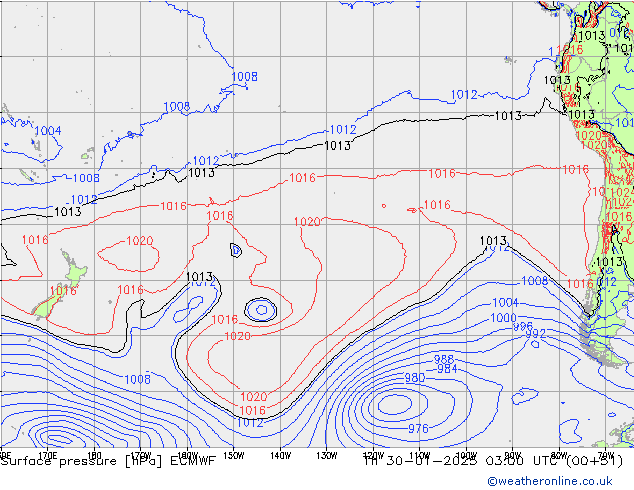Click the "988" isobar label
The image size is (634, 490).
click(444, 359)
